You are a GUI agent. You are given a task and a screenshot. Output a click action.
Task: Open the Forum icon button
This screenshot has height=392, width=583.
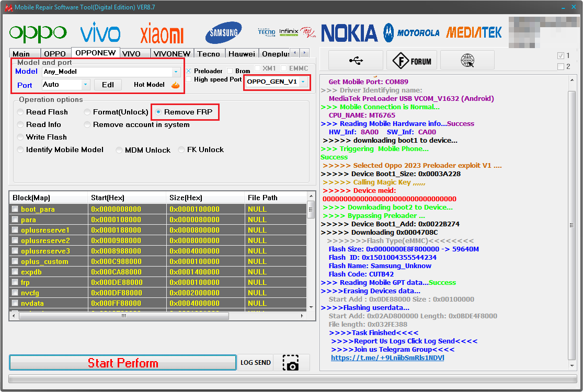pyautogui.click(x=412, y=60)
